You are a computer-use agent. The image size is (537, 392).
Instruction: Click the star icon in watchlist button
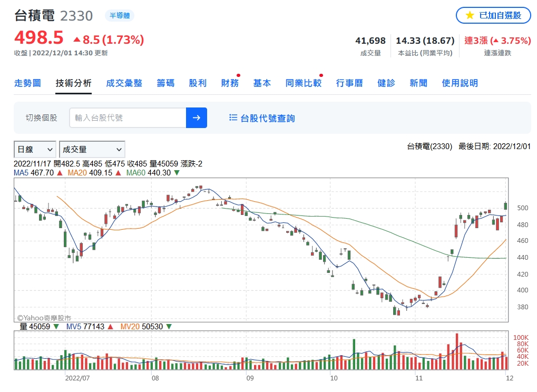[470, 15]
